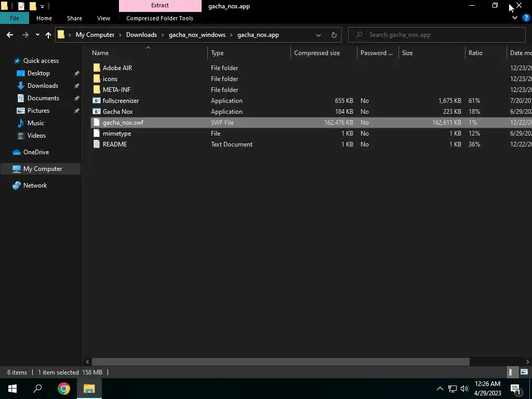Sort by the Name column header
This screenshot has height=399, width=532.
pos(100,53)
